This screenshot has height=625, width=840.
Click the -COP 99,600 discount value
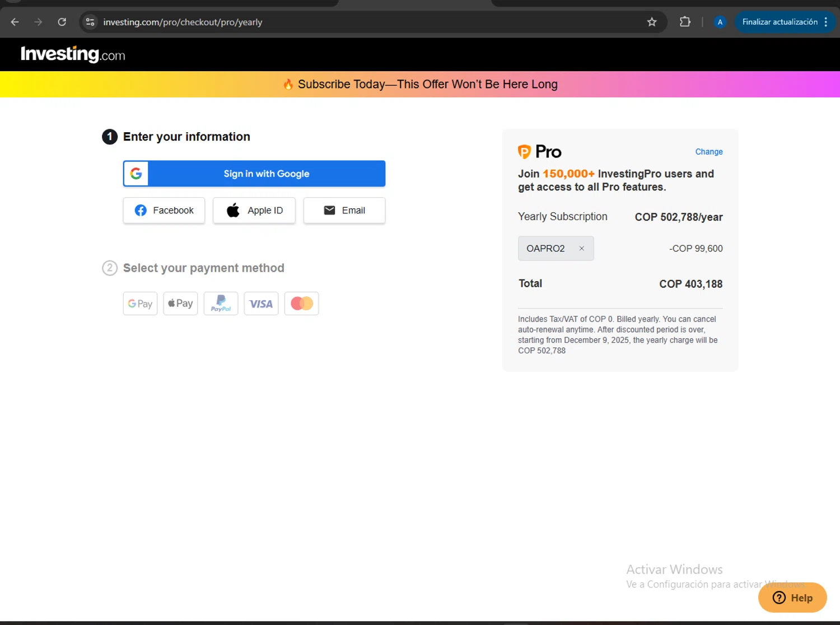(696, 249)
